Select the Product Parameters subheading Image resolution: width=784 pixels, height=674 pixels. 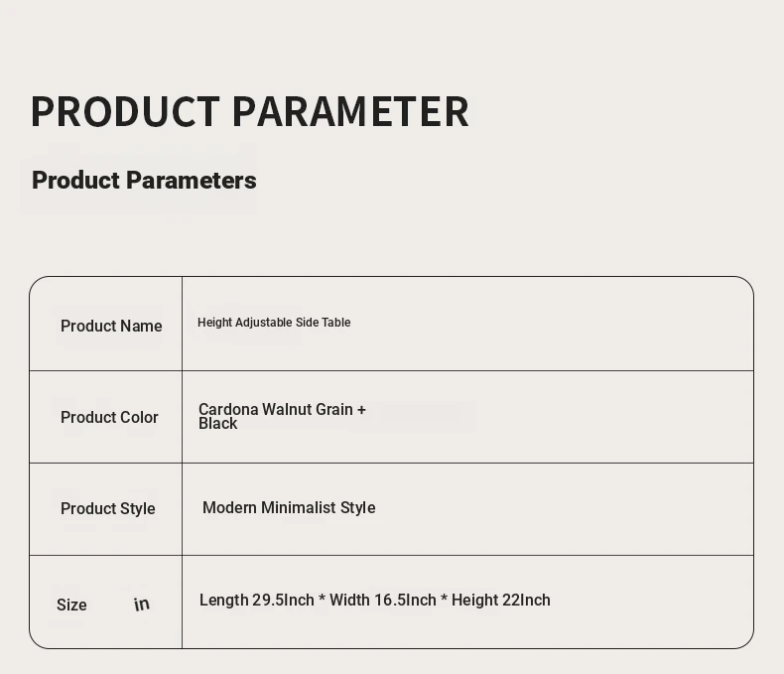(x=144, y=181)
